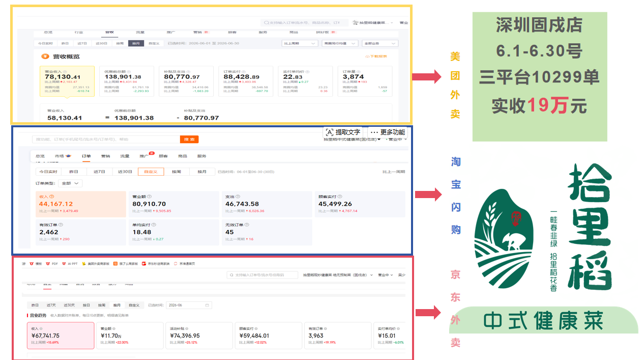Open 京准通首页 bookmark
Image resolution: width=644 pixels, height=360 pixels.
pyautogui.click(x=184, y=264)
